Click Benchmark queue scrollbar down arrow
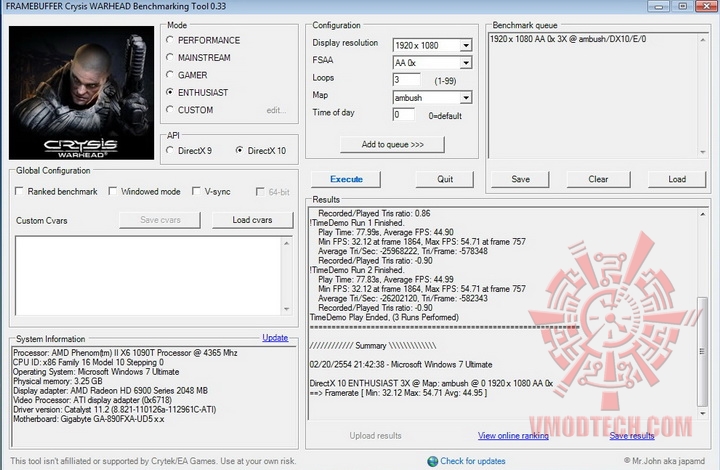720x470 pixels. point(703,152)
